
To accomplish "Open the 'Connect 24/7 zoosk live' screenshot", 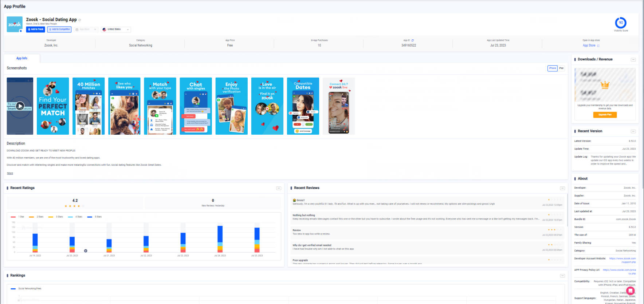I will click(339, 106).
